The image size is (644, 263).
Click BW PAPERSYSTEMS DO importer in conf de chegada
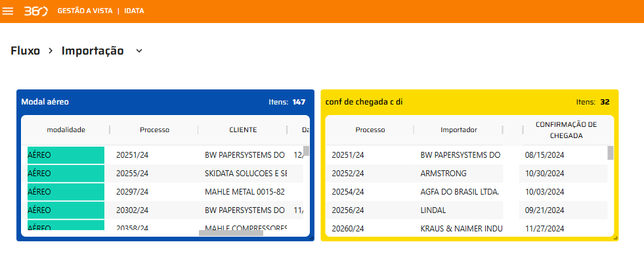click(460, 155)
